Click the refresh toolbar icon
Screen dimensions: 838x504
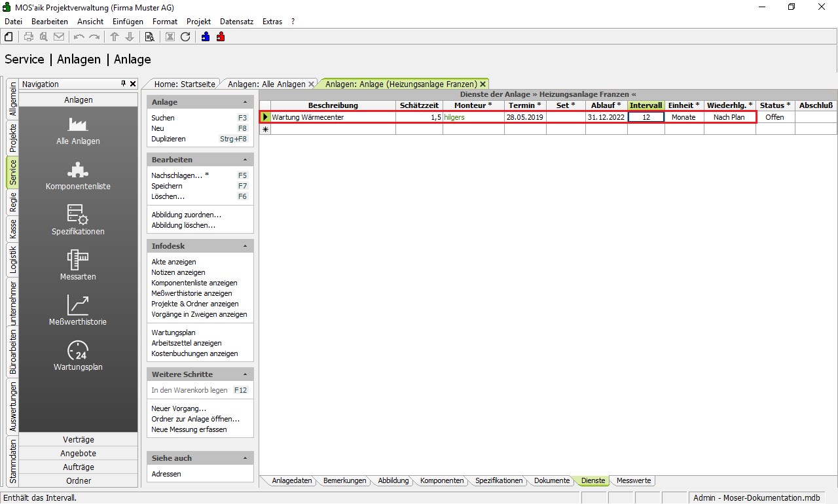185,37
